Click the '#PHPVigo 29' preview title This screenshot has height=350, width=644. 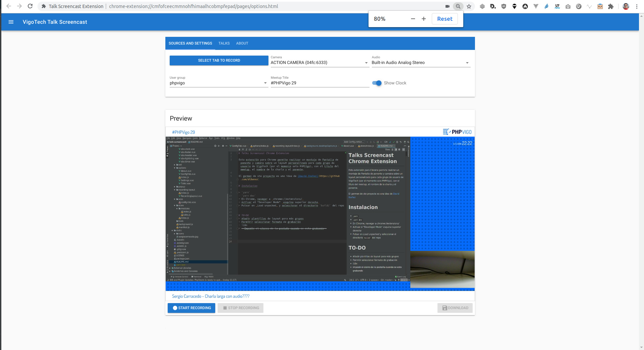[183, 132]
